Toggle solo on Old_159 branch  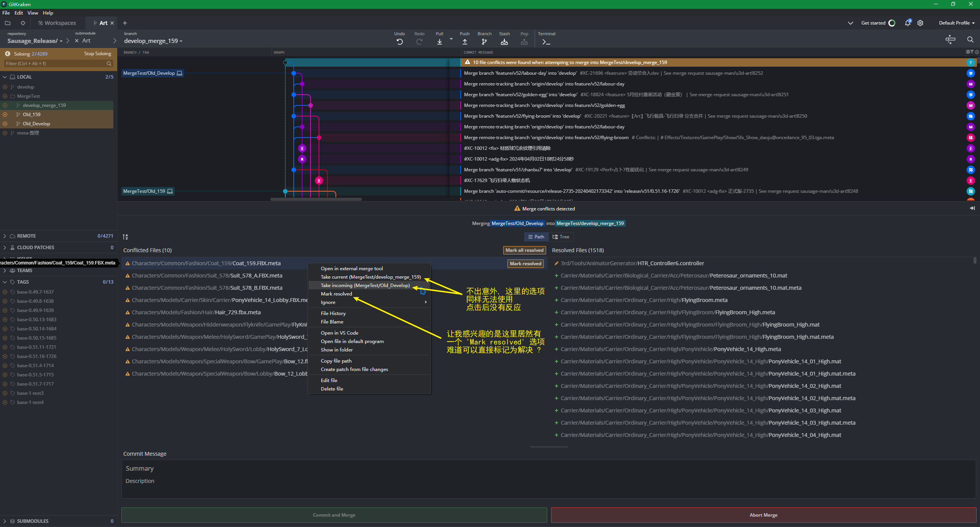5,115
